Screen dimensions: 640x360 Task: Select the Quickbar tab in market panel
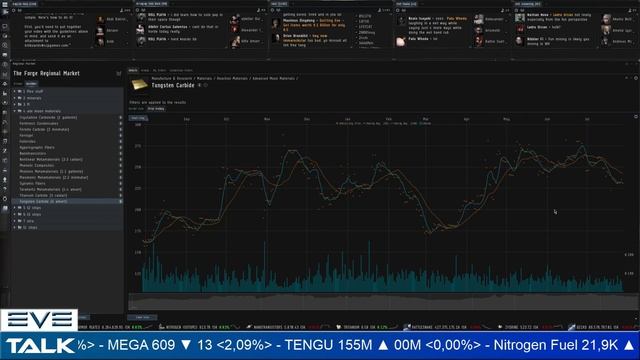coord(31,84)
